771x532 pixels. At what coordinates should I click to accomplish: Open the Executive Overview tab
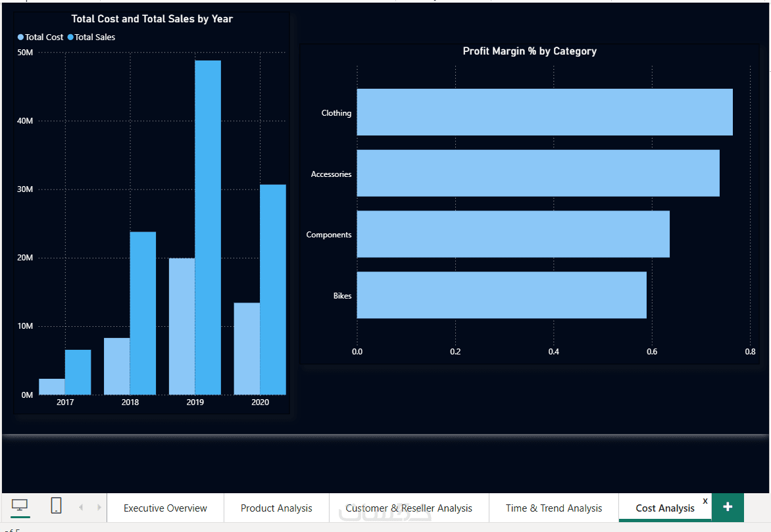[x=165, y=508]
